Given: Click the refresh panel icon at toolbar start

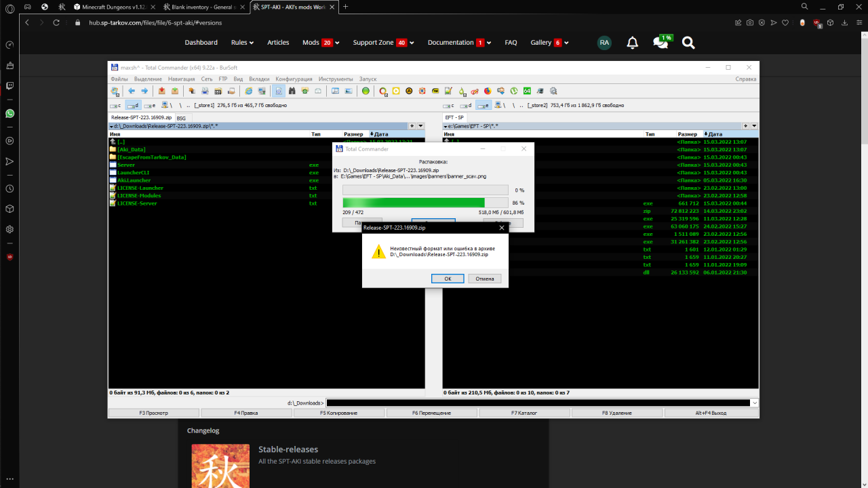Looking at the screenshot, I should point(115,91).
